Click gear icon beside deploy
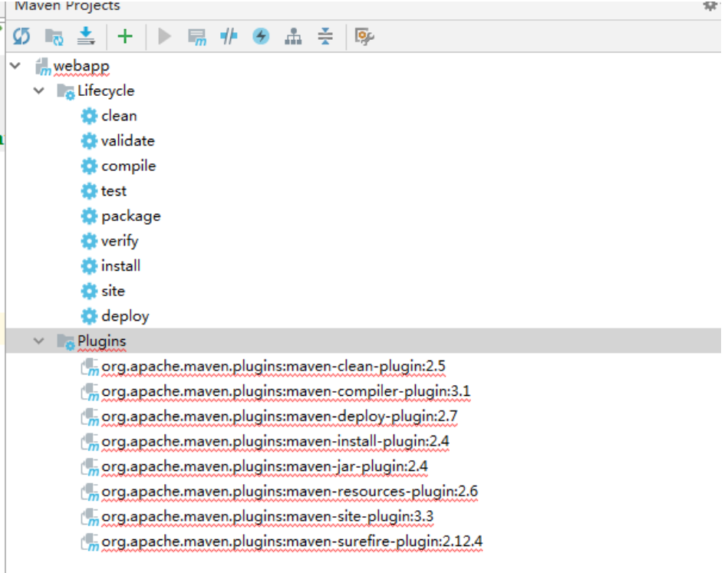Screen dimensions: 728x573 tap(89, 316)
